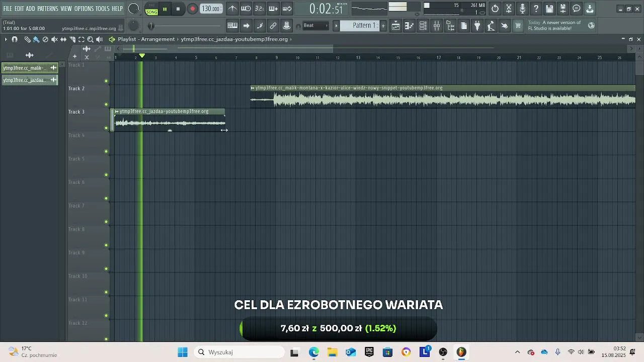Open the plugin picker plug icon
Viewport: 644px width, 362px height.
tap(477, 26)
